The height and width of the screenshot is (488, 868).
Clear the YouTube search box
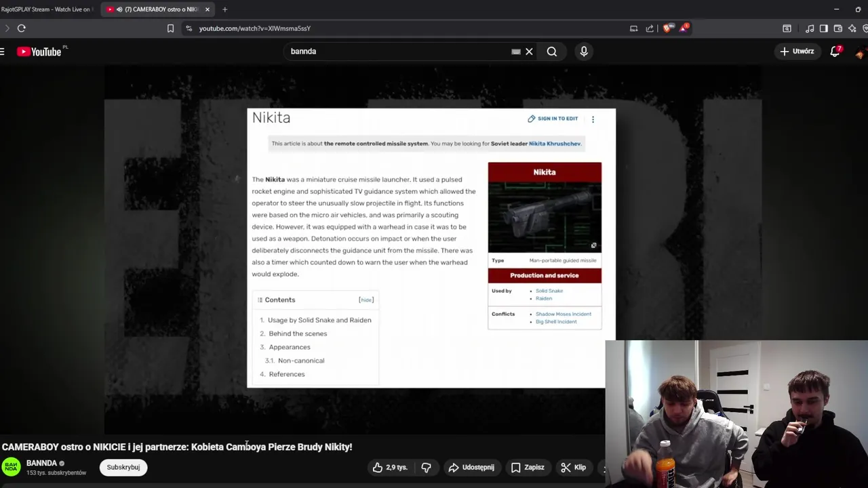coord(529,52)
